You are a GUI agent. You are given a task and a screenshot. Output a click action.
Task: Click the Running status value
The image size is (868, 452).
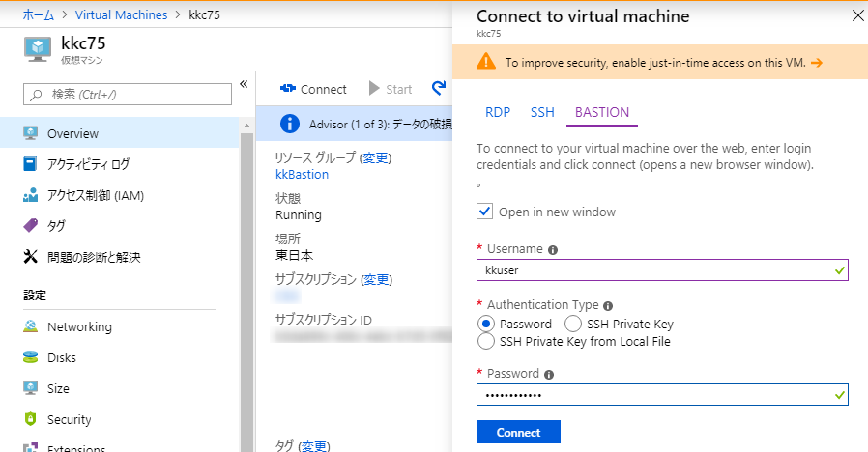(299, 214)
